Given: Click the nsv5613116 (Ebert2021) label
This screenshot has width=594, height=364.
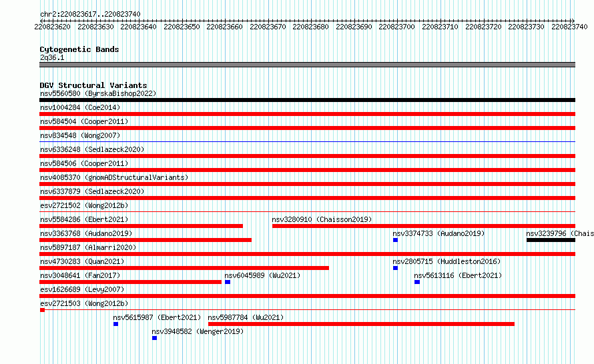Looking at the screenshot, I should click(458, 275).
